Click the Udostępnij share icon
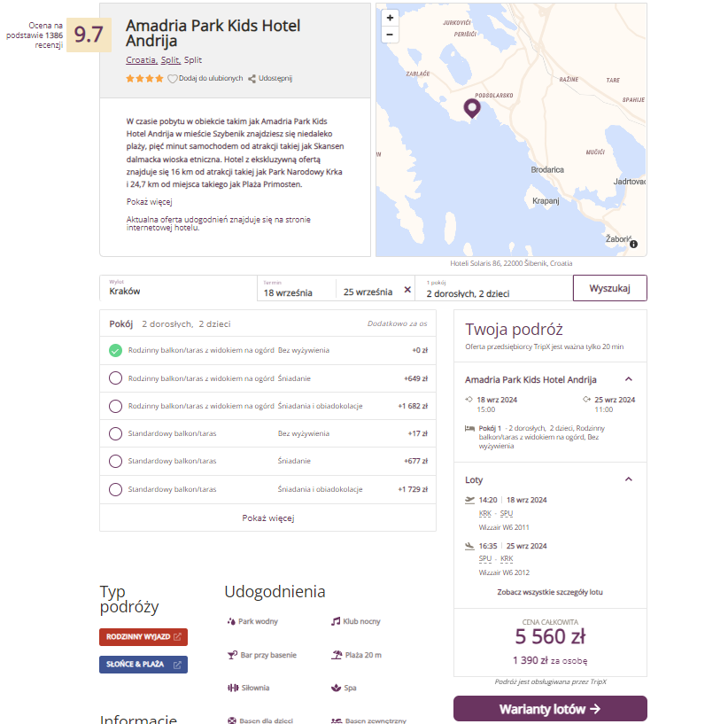The height and width of the screenshot is (724, 728). point(252,79)
